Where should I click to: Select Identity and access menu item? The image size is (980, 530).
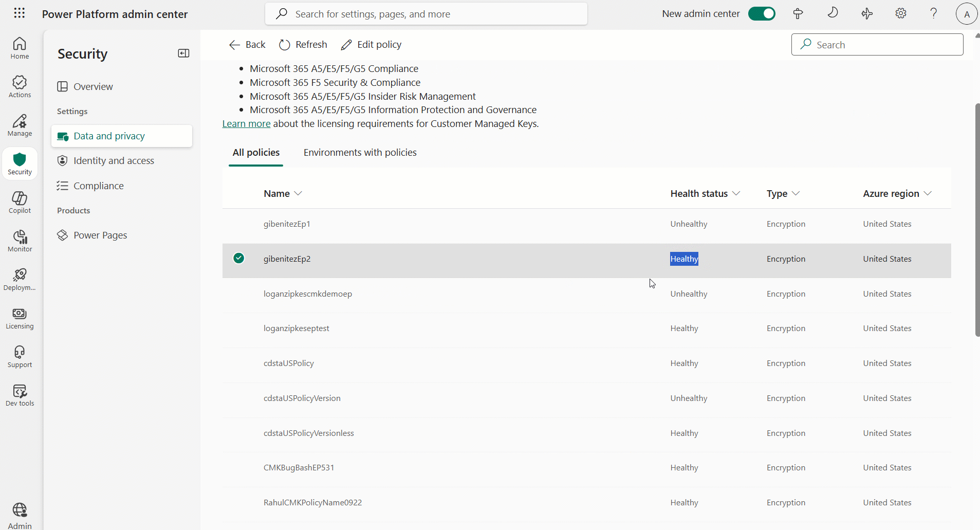114,161
